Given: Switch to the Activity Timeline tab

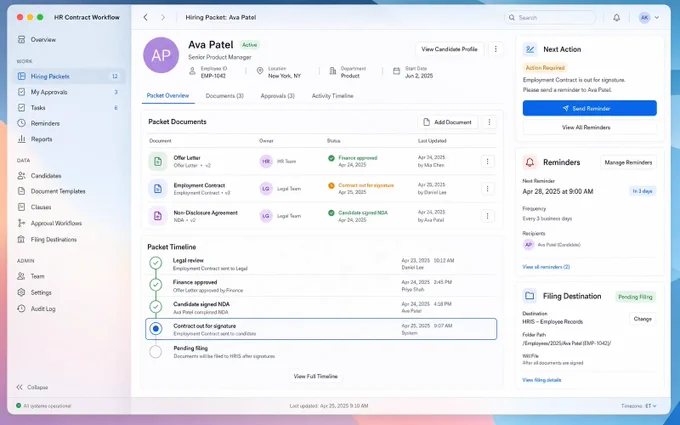Looking at the screenshot, I should [x=333, y=96].
